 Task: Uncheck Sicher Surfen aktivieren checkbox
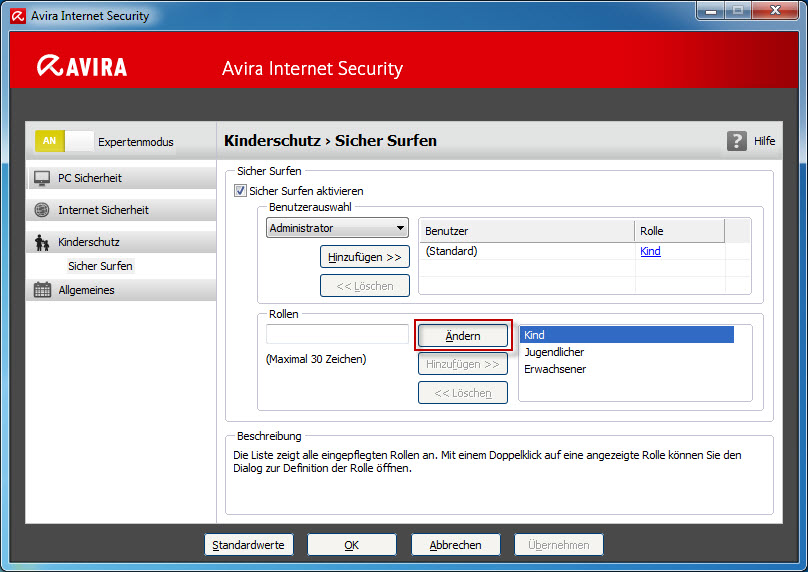tap(240, 191)
